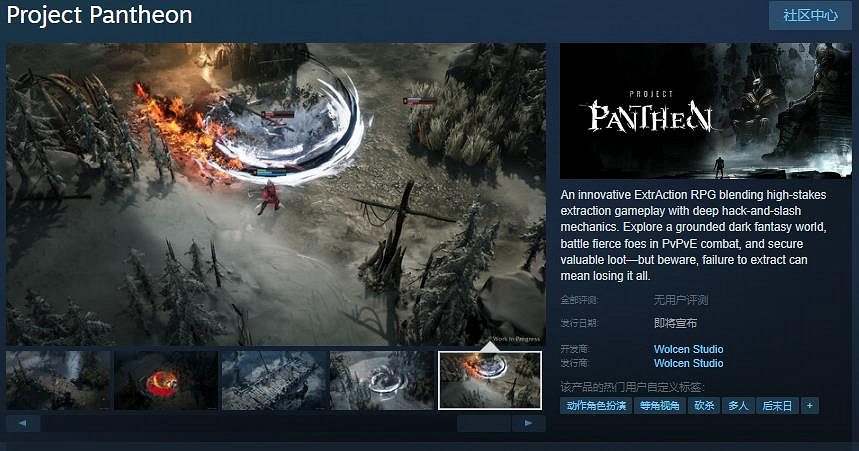Select the first thumbnail with cliff scene
The image size is (859, 451).
pos(58,381)
